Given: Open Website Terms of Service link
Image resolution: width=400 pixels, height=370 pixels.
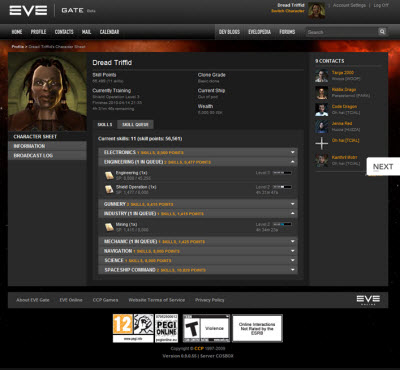Looking at the screenshot, I should [157, 300].
